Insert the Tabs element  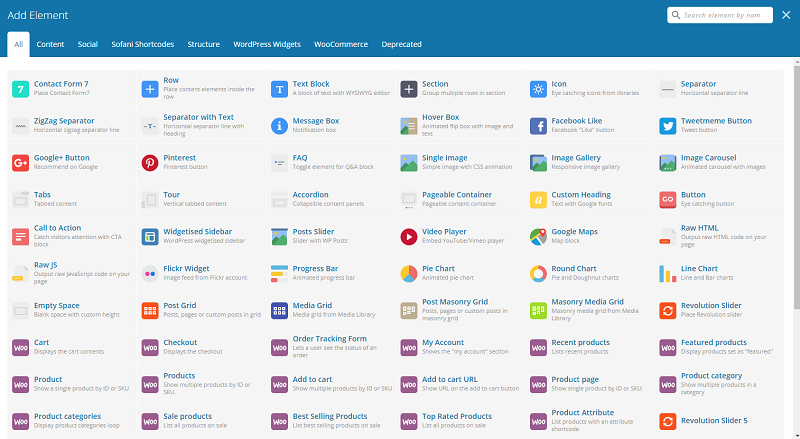[72, 199]
